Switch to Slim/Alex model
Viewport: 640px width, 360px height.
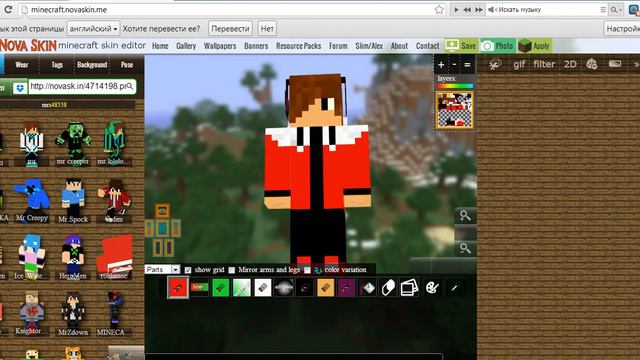coord(369,46)
